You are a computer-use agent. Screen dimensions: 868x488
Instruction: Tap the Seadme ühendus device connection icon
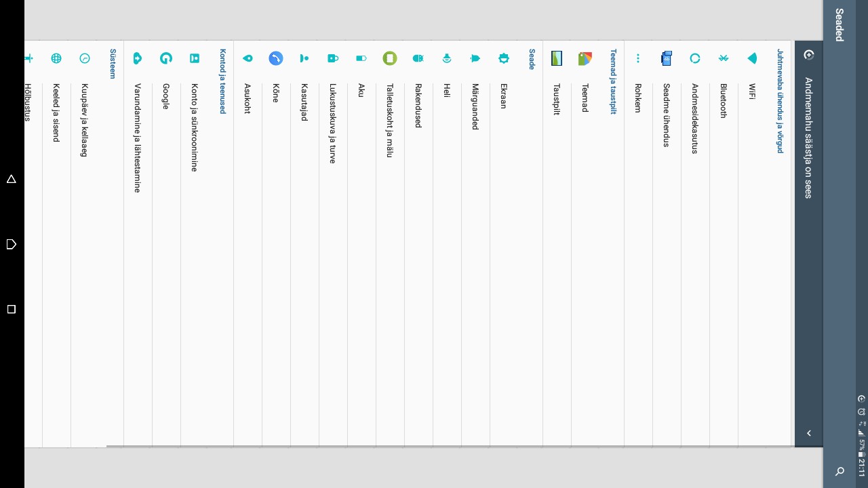point(667,58)
